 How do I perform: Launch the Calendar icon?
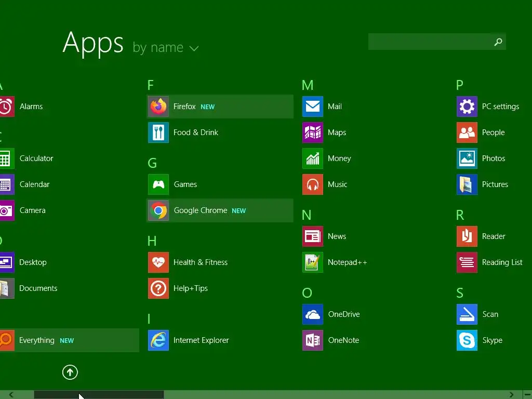pos(7,184)
